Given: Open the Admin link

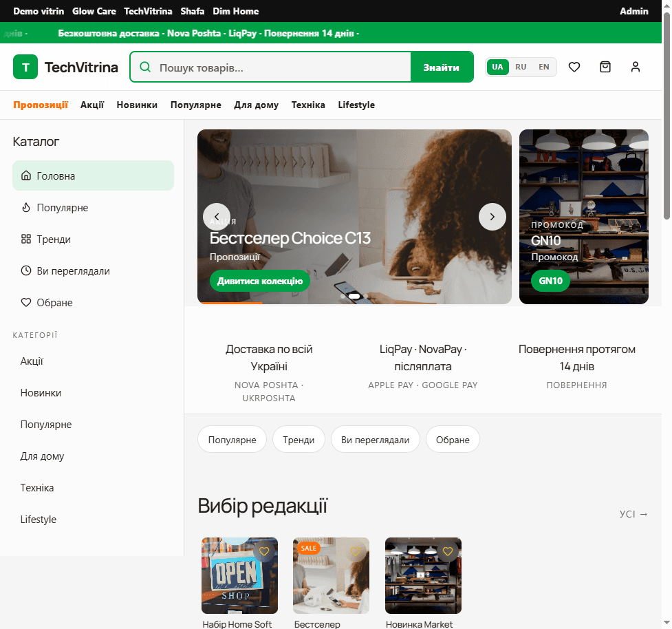Looking at the screenshot, I should tap(634, 11).
